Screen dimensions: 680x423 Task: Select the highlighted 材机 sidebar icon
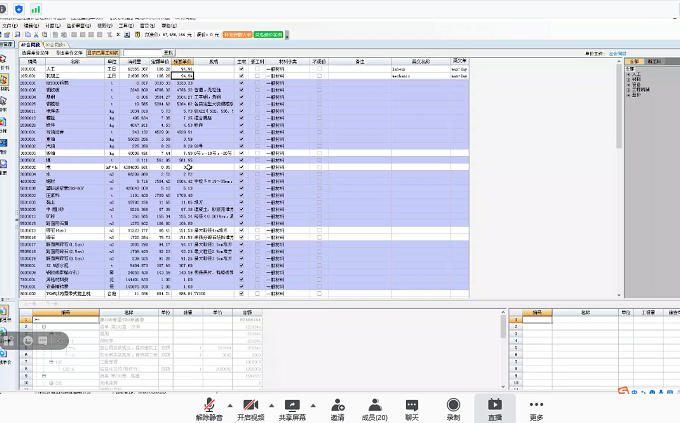click(4, 81)
